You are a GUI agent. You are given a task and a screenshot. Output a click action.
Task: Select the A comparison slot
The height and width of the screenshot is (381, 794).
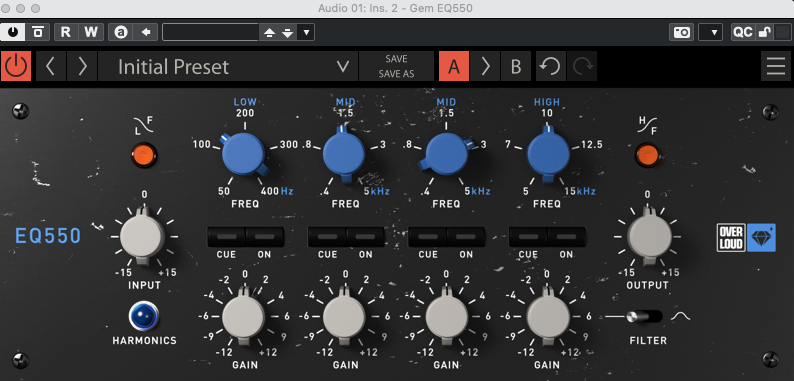click(454, 66)
